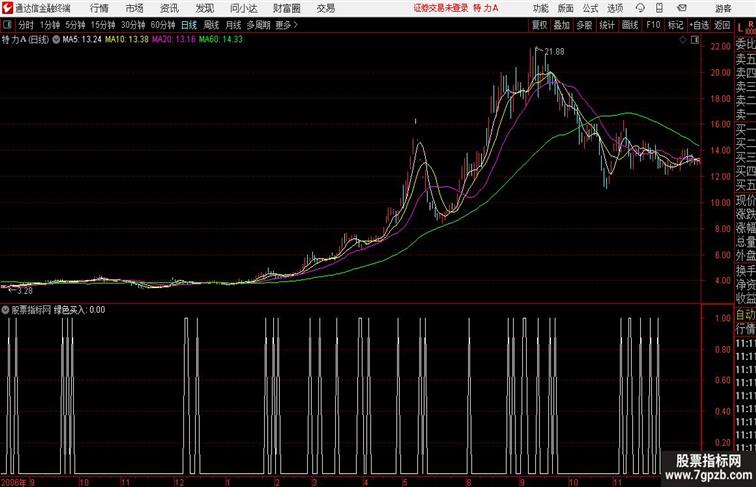The image size is (756, 487).
Task: Click the 画线 drawing button
Action: [x=630, y=25]
